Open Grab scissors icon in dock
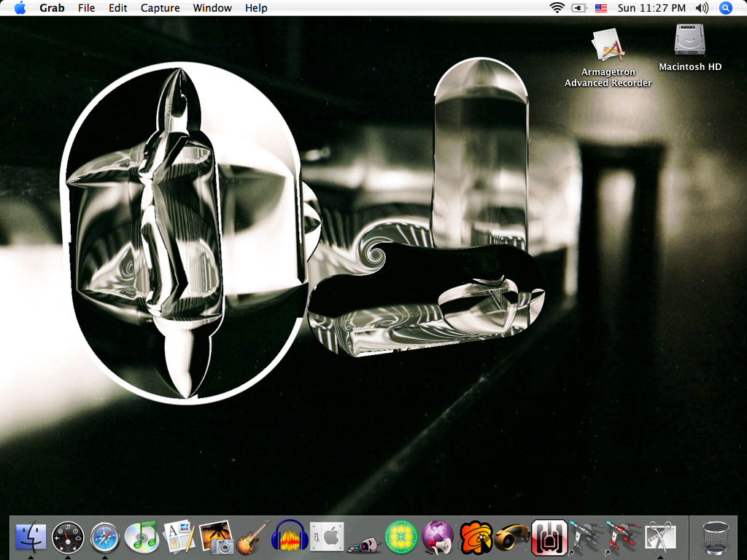 [x=660, y=538]
